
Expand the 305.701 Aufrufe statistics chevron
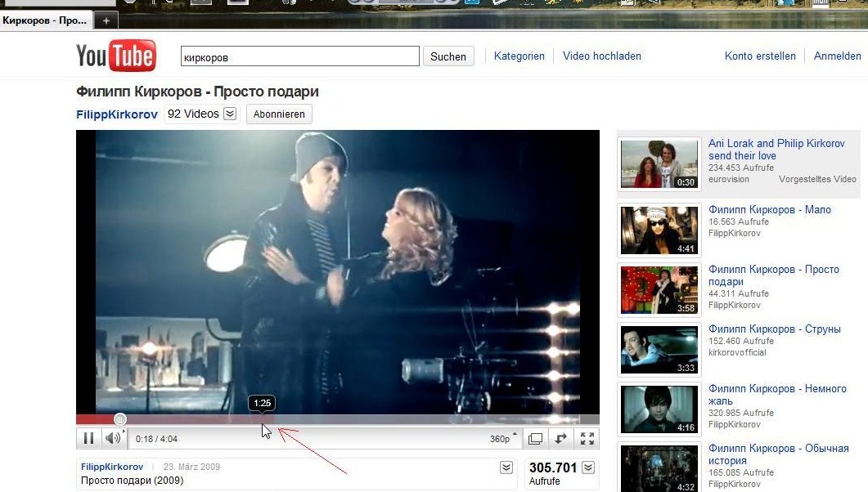(588, 467)
